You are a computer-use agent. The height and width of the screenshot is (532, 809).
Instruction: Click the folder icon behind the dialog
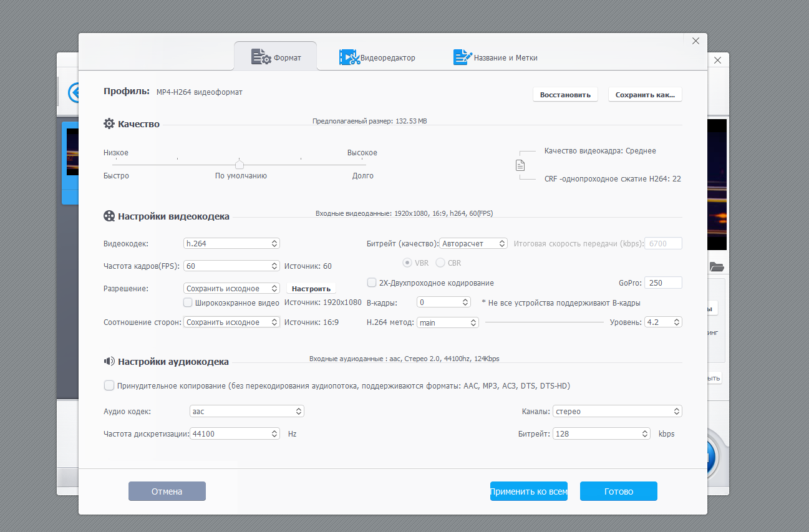click(717, 267)
